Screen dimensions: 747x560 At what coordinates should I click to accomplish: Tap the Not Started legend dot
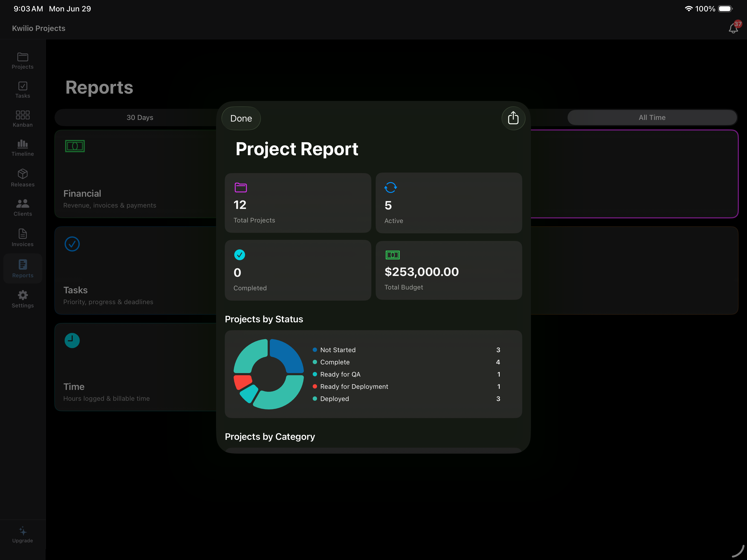tap(315, 350)
